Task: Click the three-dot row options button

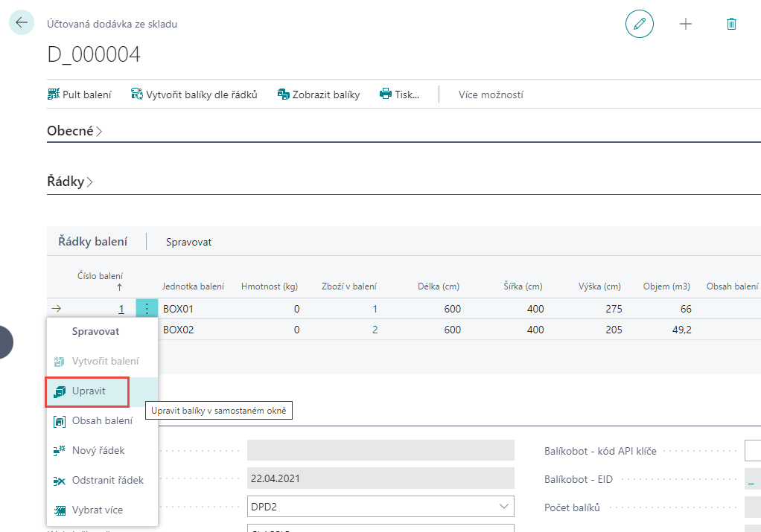Action: [x=147, y=309]
